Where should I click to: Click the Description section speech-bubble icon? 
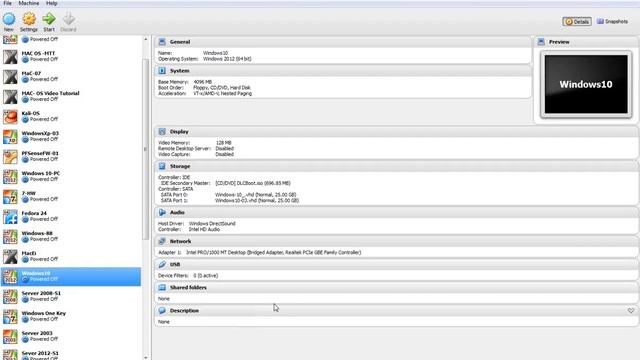coord(162,311)
